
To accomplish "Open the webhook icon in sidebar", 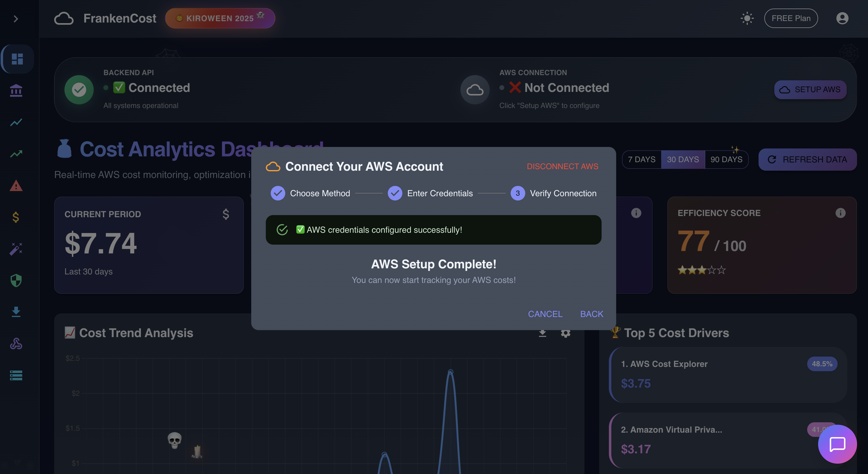I will click(x=16, y=343).
